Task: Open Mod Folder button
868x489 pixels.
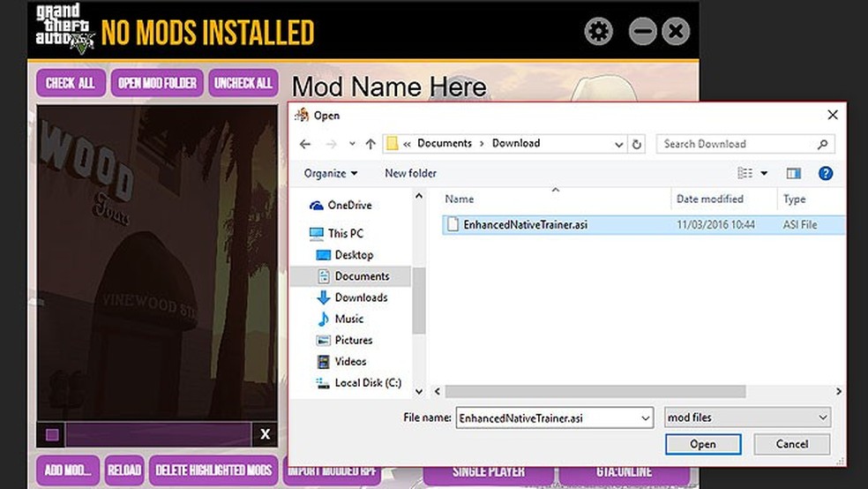Action: click(x=157, y=83)
